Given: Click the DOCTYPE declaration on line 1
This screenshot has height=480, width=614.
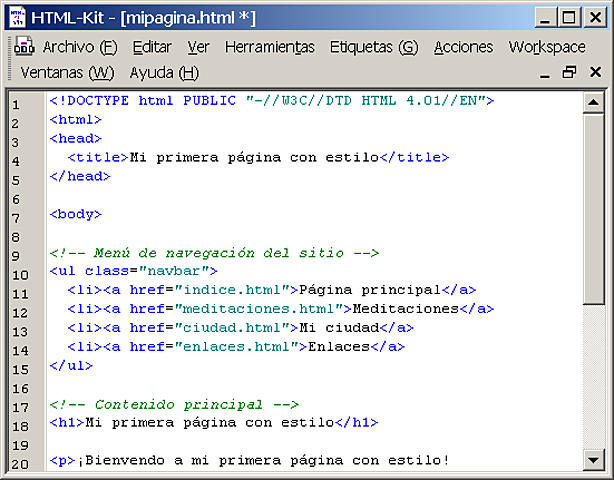Looking at the screenshot, I should coord(272,101).
